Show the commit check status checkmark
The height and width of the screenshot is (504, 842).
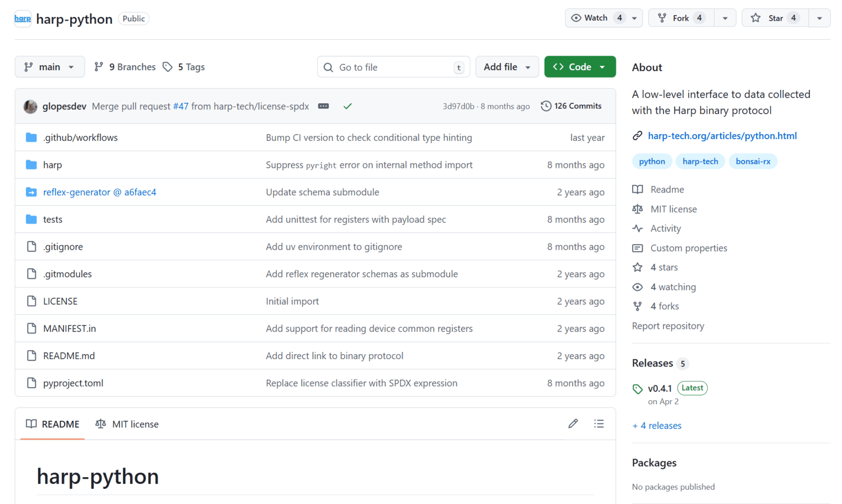point(347,106)
